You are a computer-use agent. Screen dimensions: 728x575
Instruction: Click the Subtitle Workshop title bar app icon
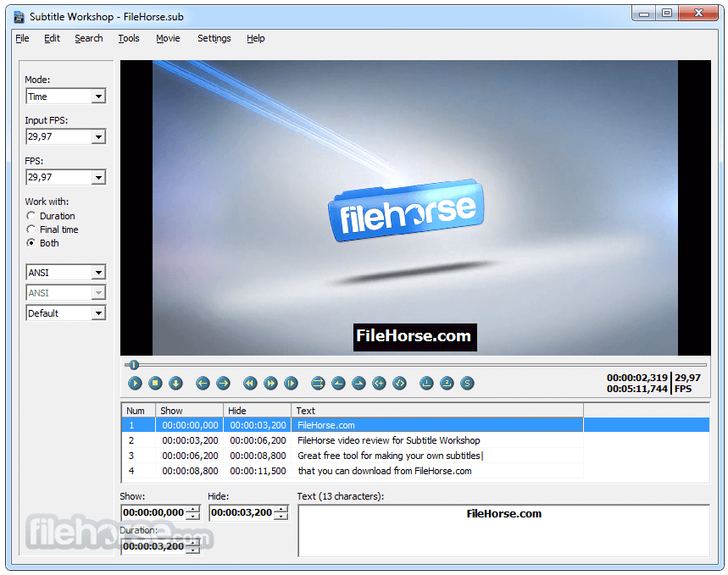point(19,17)
